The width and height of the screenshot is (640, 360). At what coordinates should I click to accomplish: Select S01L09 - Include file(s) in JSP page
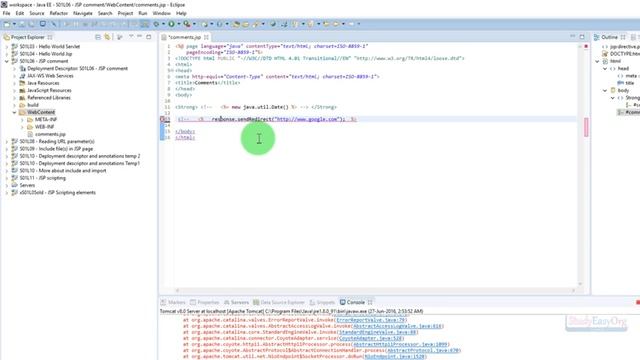[x=56, y=149]
